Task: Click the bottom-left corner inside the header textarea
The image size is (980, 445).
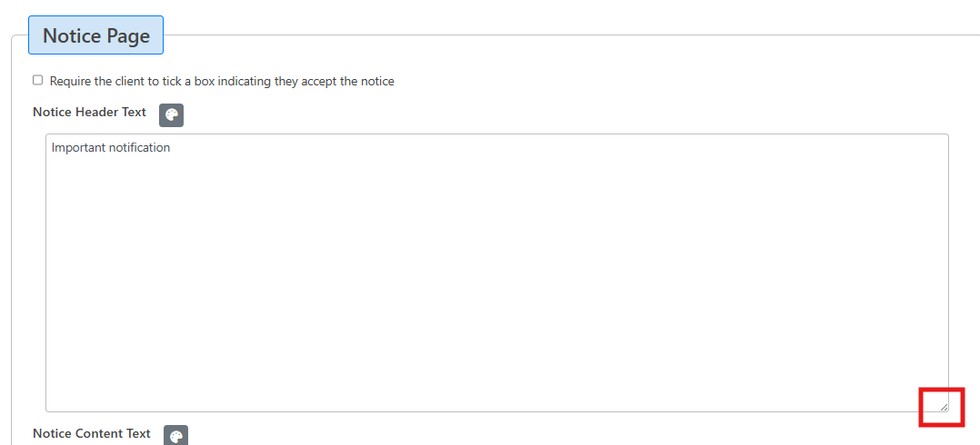Action: 56,401
